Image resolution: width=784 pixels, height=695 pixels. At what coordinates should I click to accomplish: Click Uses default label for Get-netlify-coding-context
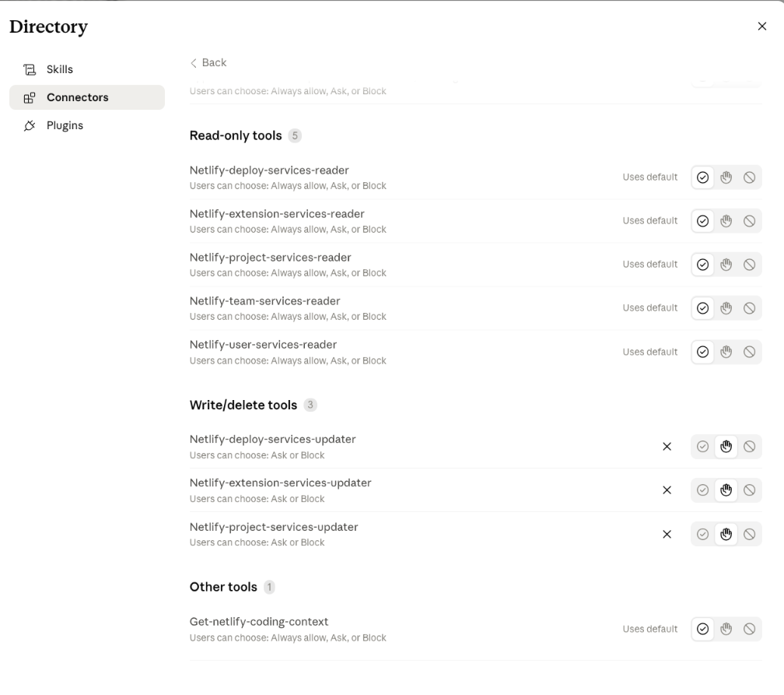click(x=650, y=628)
